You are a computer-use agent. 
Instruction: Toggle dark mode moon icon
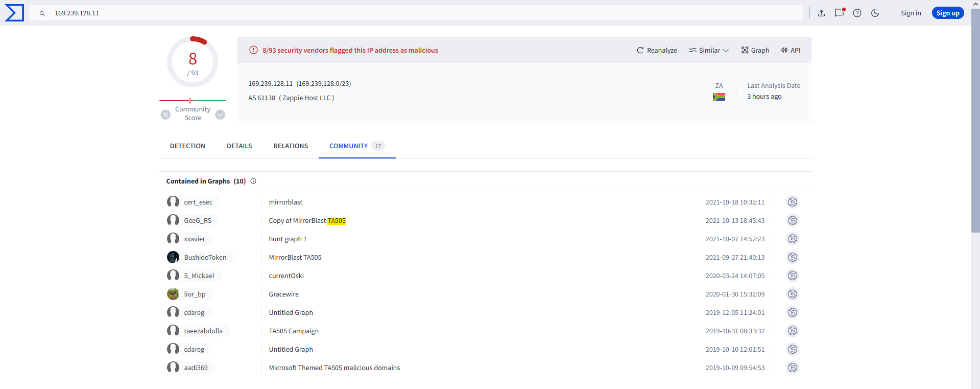(875, 13)
